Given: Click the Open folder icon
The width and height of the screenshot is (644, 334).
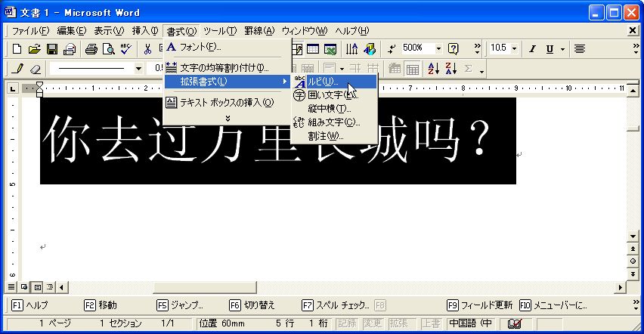Looking at the screenshot, I should click(x=34, y=49).
